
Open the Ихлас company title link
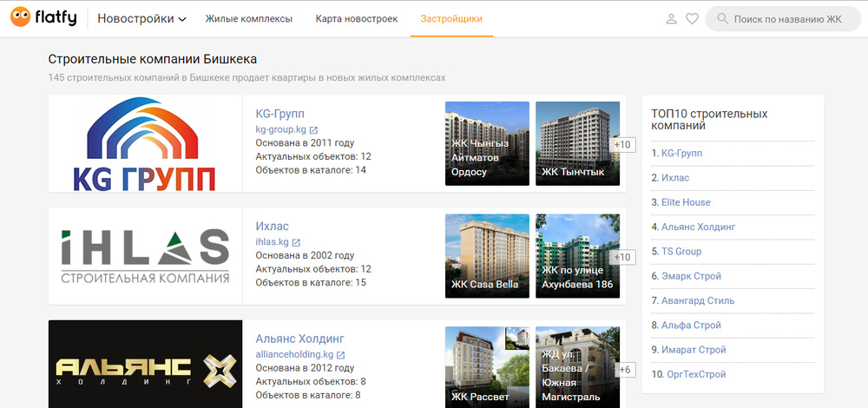272,226
